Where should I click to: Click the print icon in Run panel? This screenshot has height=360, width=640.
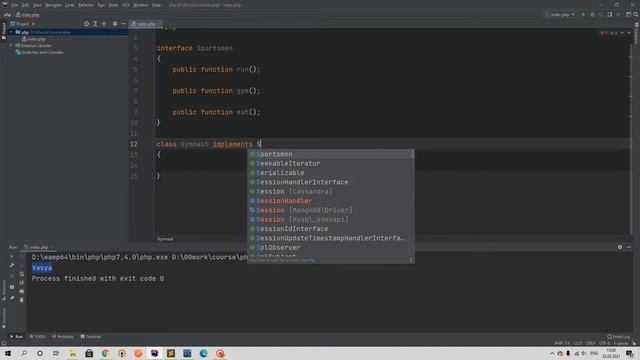[22, 291]
